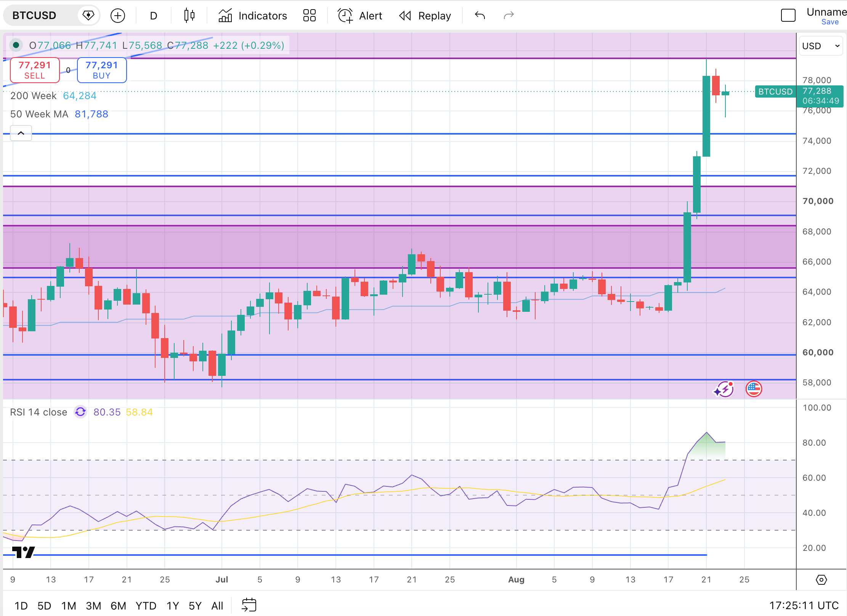Screen dimensions: 847x616
Task: Open the candlestick chart style icon
Action: click(x=189, y=16)
